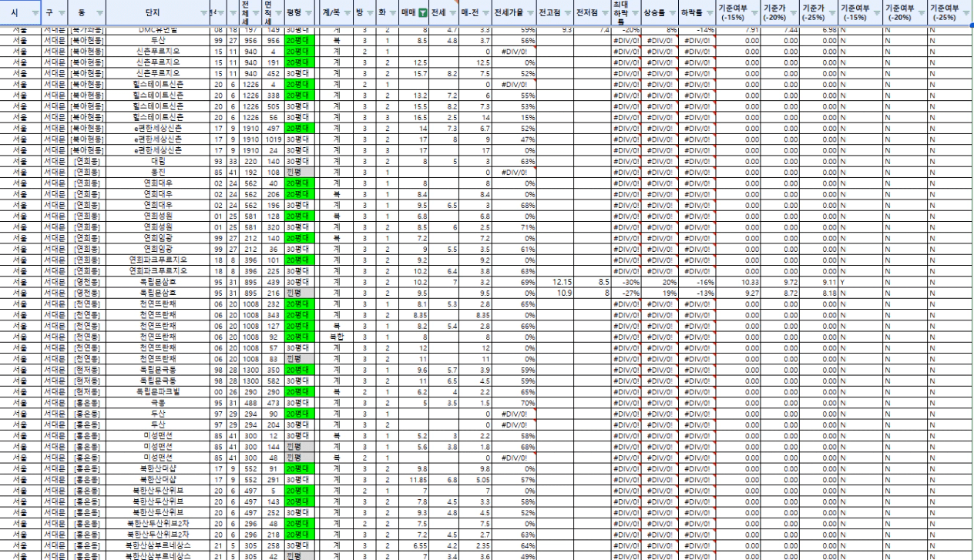Open the 최대하락률 column filter dropdown
The width and height of the screenshot is (974, 560).
tap(634, 14)
